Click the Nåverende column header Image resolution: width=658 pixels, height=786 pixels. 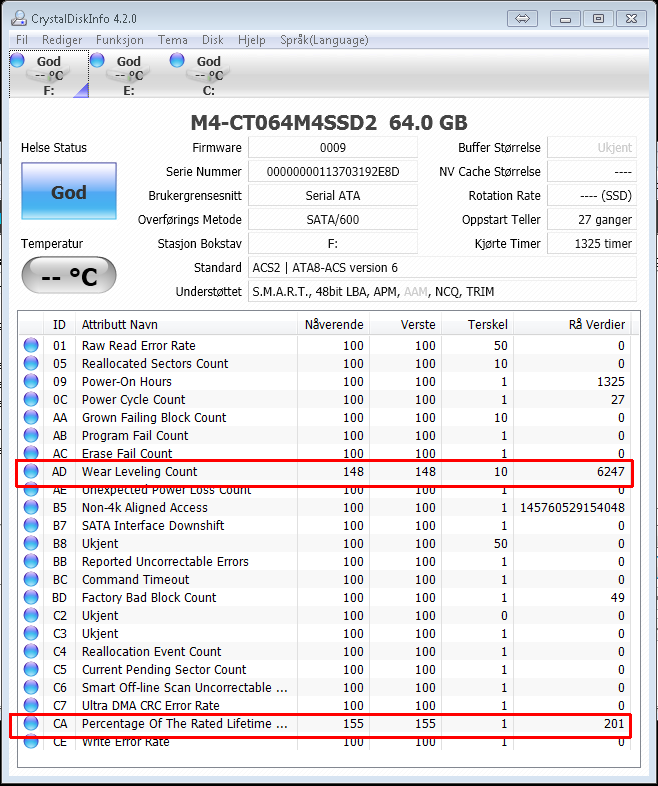[x=334, y=325]
